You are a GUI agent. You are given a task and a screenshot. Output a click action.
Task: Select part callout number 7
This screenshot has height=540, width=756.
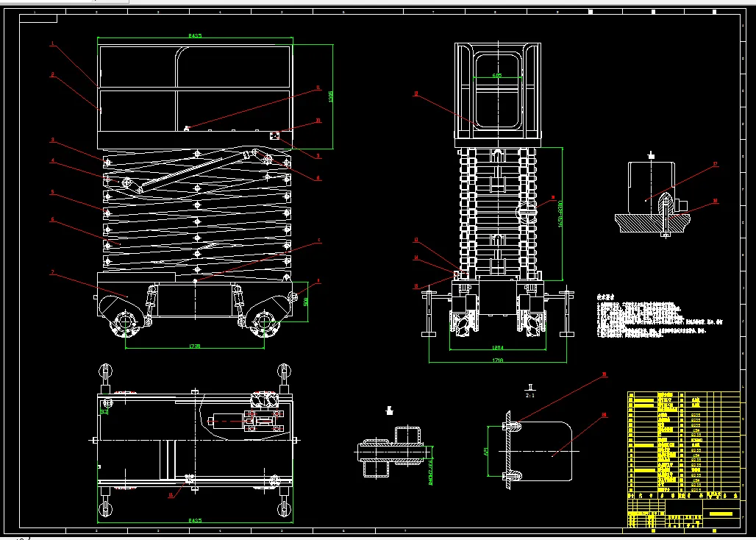(52, 272)
